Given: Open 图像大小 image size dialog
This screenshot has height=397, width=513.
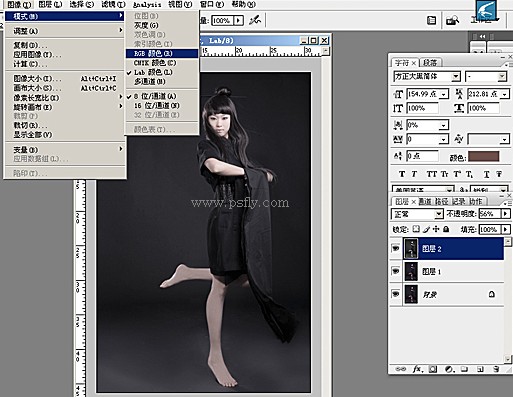Looking at the screenshot, I should click(x=65, y=79).
